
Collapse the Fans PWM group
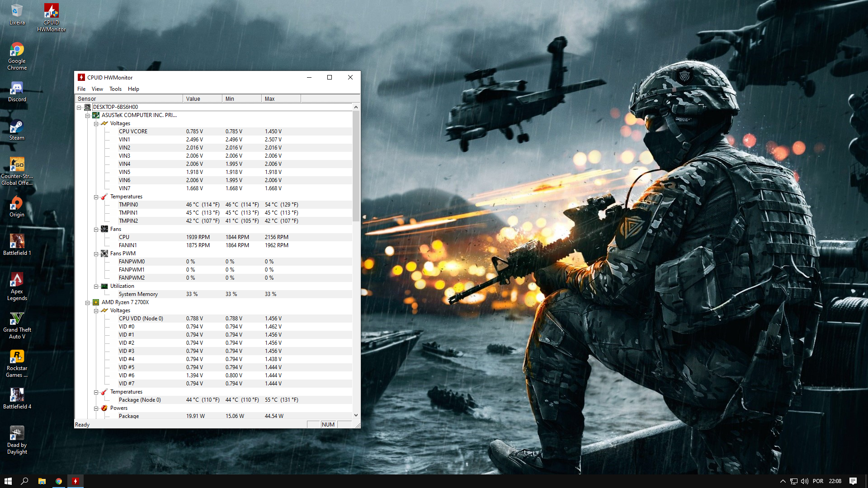pos(96,254)
